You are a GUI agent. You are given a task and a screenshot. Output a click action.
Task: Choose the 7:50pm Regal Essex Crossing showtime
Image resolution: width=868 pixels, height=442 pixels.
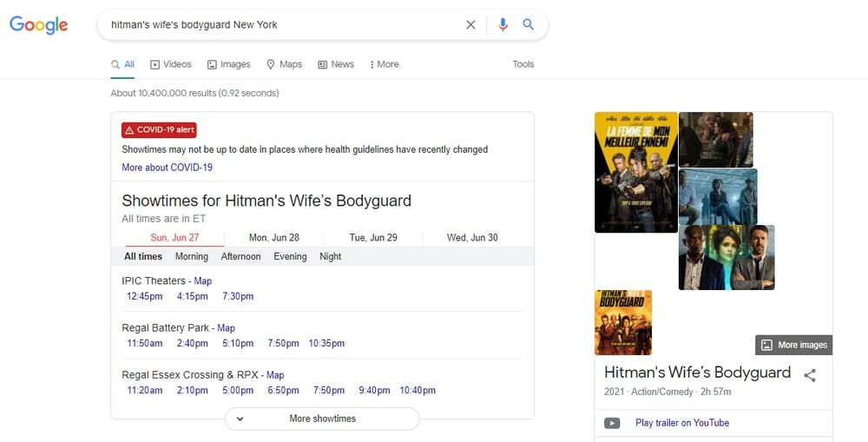(329, 391)
